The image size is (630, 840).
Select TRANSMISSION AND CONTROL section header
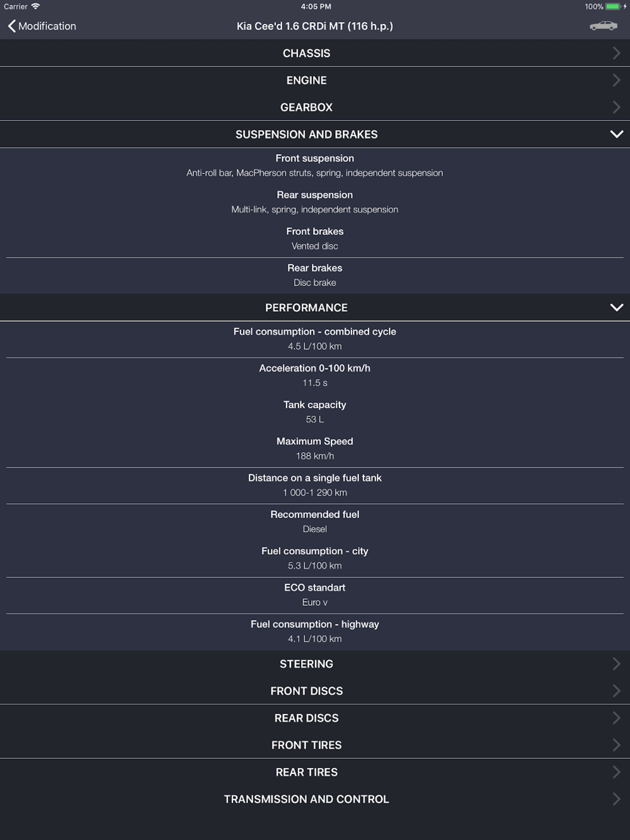[x=315, y=799]
